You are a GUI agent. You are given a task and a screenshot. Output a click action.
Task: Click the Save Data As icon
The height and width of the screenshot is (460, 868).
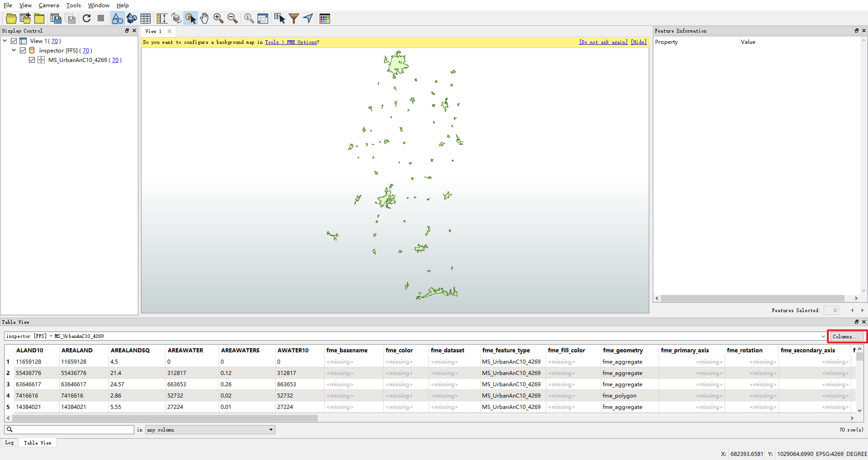[x=56, y=19]
